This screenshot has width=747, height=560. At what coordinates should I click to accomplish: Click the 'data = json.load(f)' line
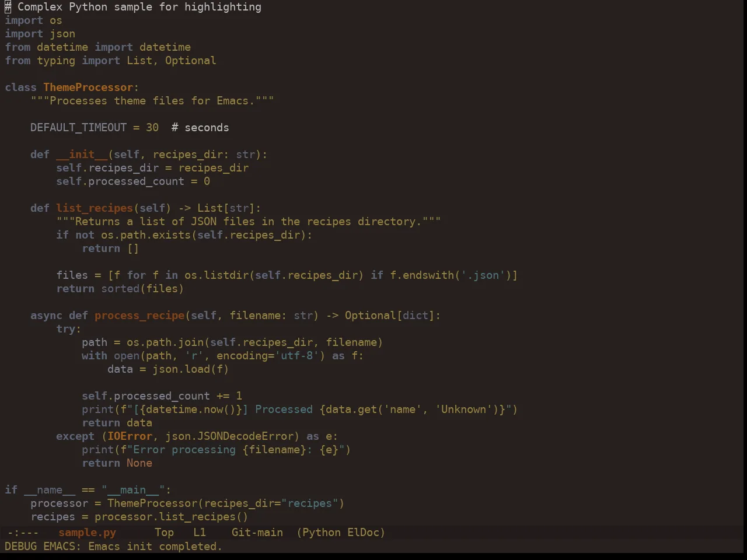click(x=168, y=369)
